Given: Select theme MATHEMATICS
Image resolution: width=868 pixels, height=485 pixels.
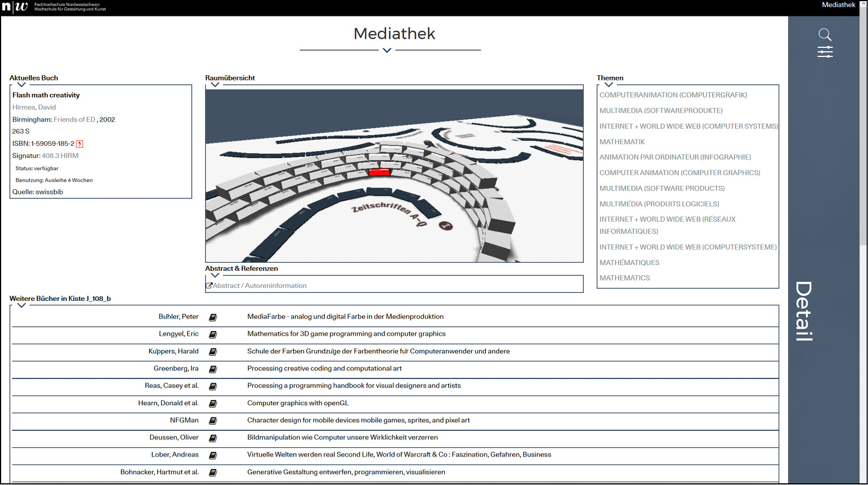Looking at the screenshot, I should pyautogui.click(x=624, y=278).
